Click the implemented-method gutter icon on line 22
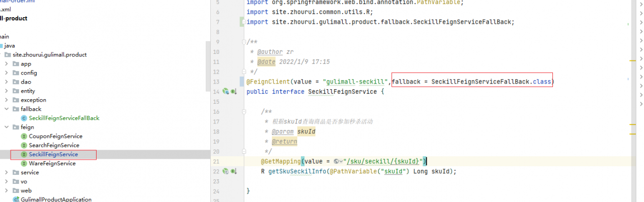 (233, 171)
